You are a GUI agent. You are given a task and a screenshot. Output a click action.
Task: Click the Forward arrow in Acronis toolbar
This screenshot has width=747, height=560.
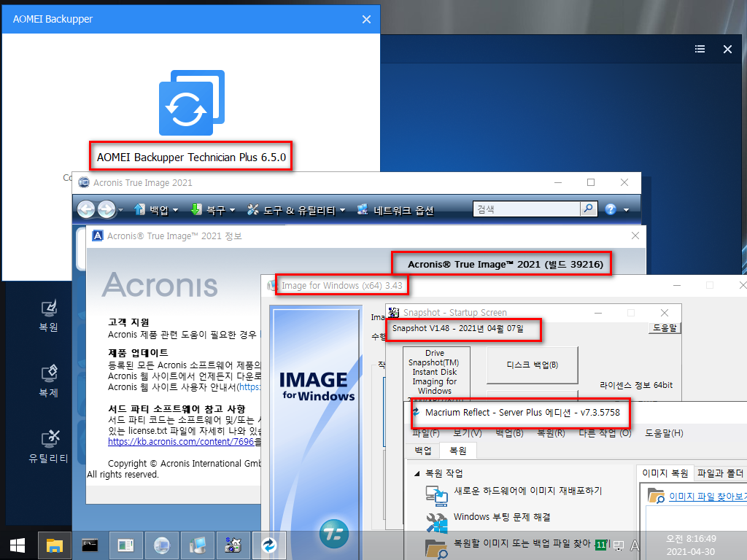pyautogui.click(x=107, y=209)
